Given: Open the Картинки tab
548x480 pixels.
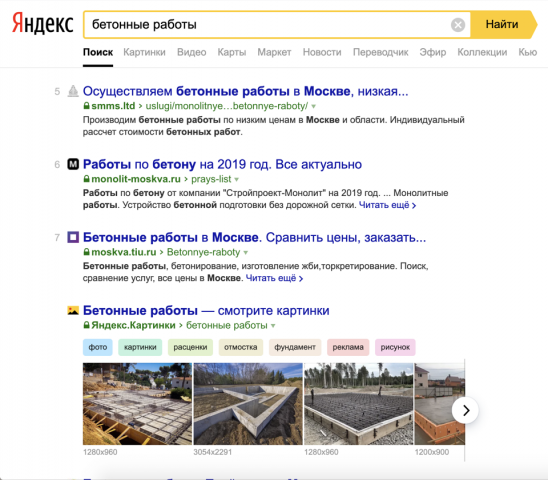Looking at the screenshot, I should (144, 52).
